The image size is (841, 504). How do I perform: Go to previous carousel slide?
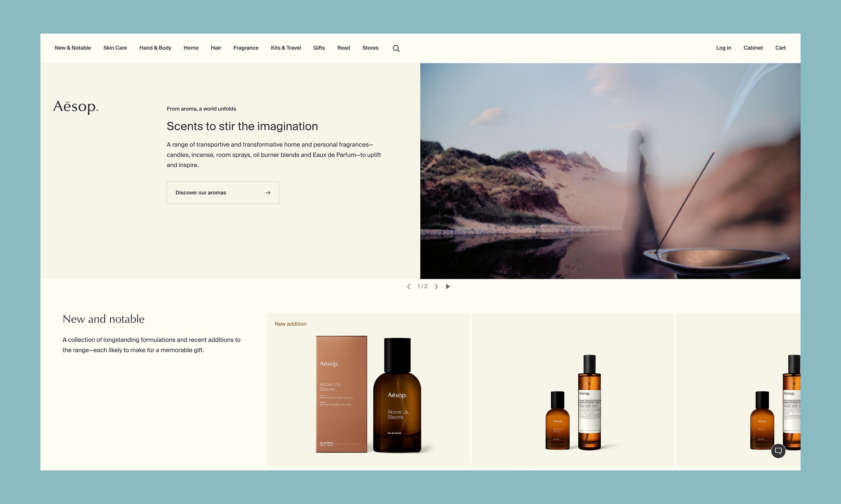pyautogui.click(x=409, y=287)
